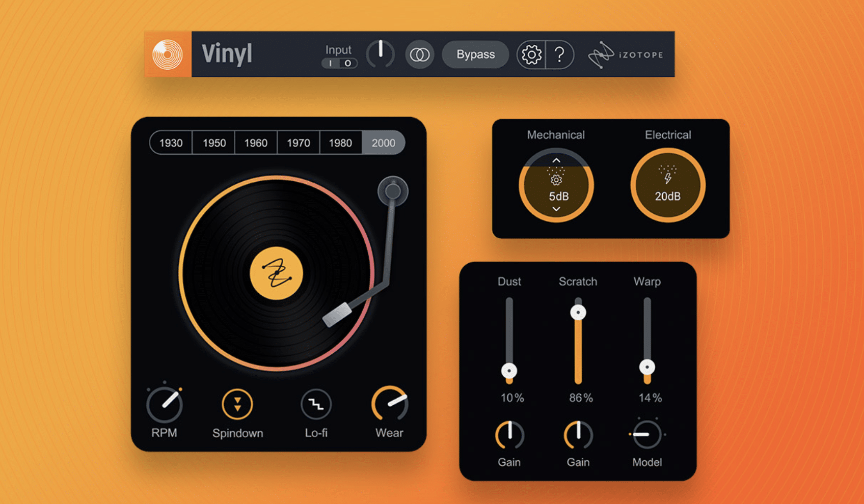Select the 1960 era tab
The height and width of the screenshot is (504, 864).
coord(256,143)
